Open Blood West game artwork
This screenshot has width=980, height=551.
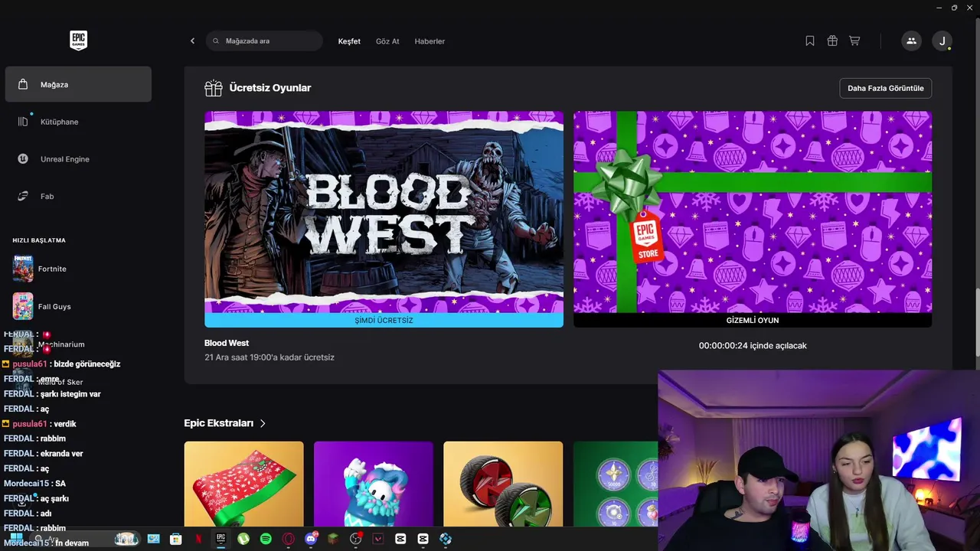[x=384, y=212]
